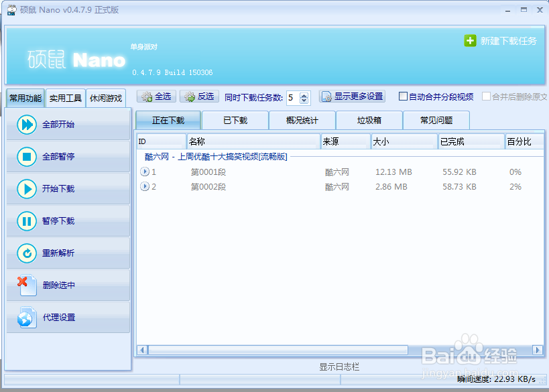Open 概况统计 tab
549x392 pixels.
pyautogui.click(x=302, y=121)
